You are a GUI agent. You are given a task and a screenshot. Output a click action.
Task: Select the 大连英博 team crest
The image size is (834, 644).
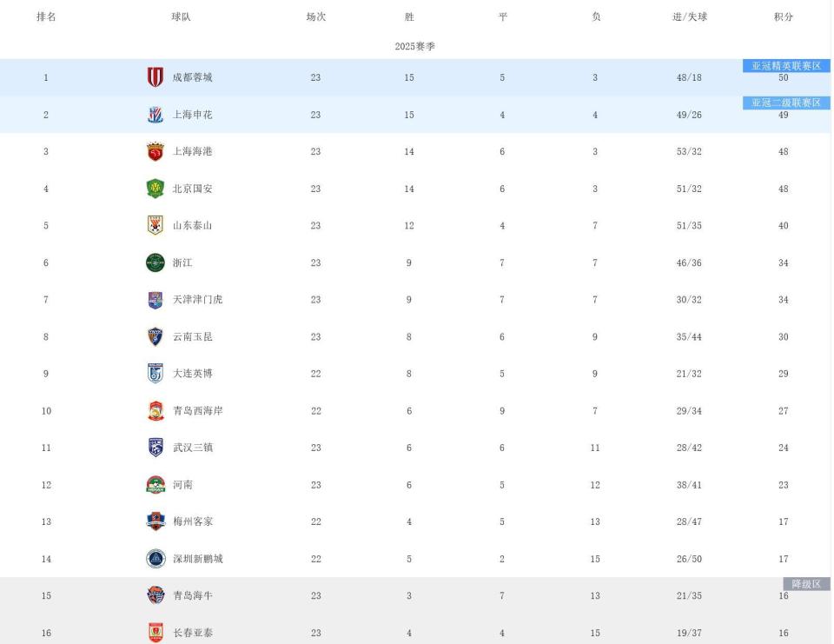tap(155, 374)
